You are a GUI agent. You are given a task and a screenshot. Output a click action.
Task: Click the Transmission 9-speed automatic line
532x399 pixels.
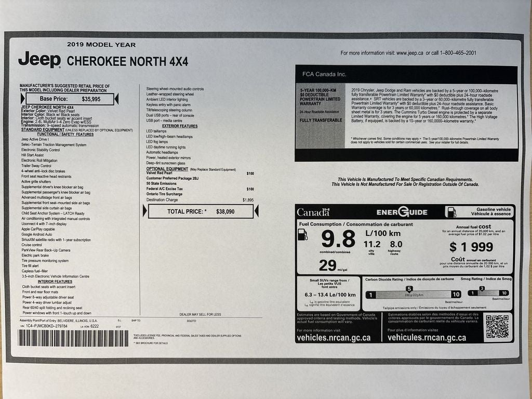60,125
